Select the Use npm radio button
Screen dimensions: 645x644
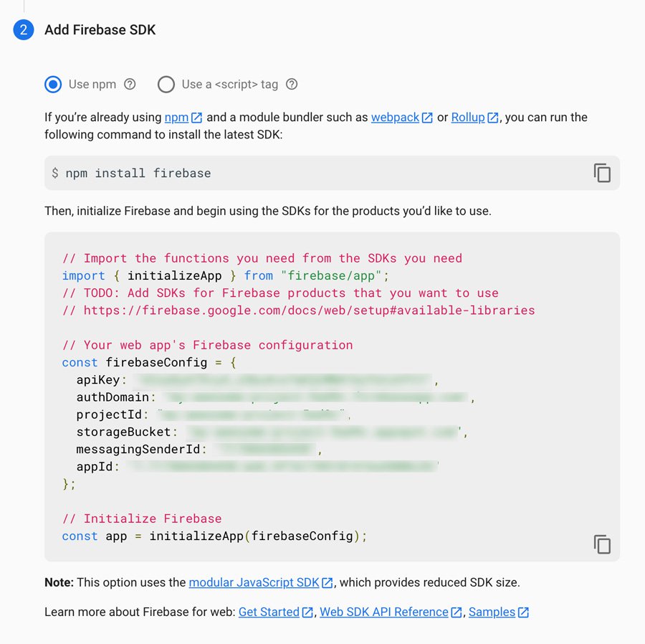point(53,84)
